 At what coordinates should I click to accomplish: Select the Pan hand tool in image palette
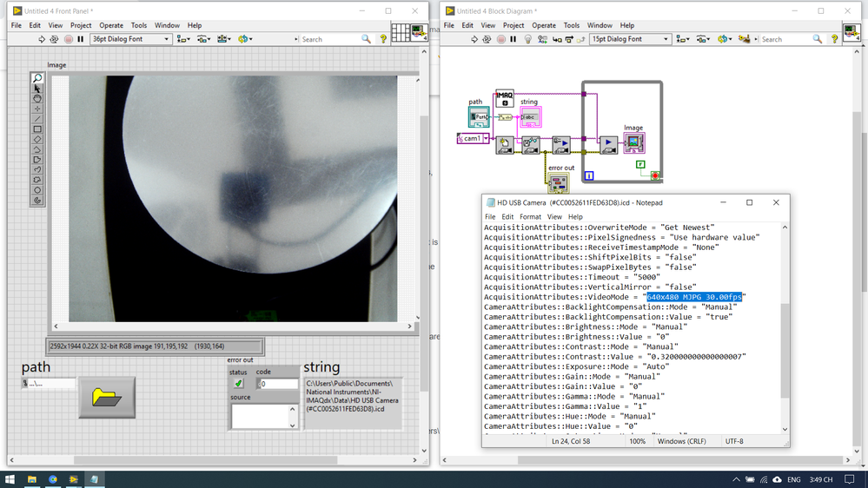(x=37, y=99)
